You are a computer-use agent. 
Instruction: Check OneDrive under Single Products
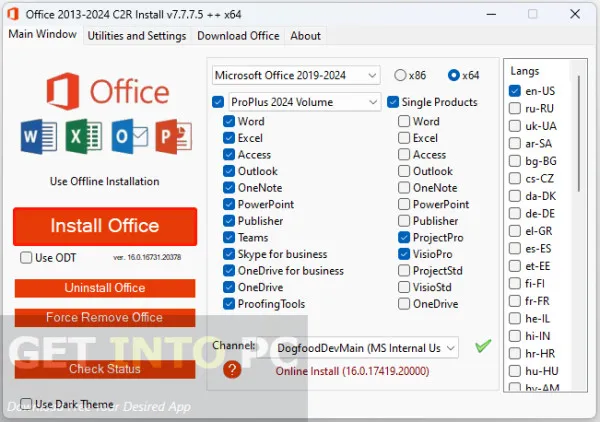[x=404, y=304]
